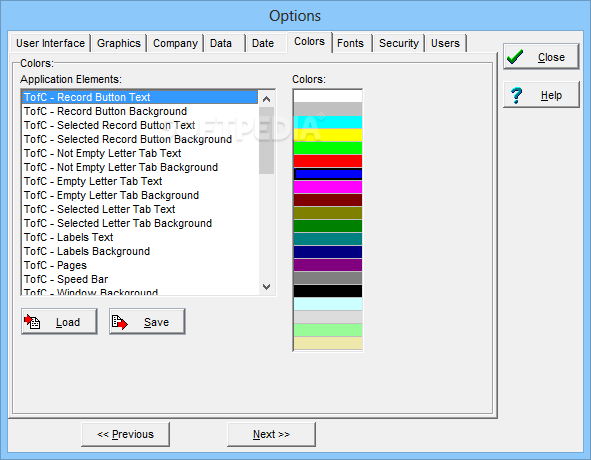
Task: Select 'TofC - Record Button Background'
Action: pos(140,111)
